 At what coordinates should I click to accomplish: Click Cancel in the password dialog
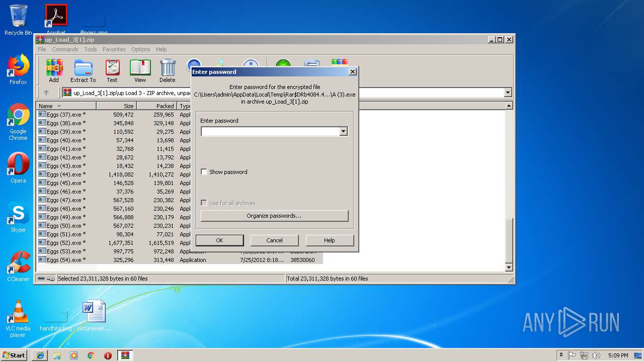[x=274, y=240]
